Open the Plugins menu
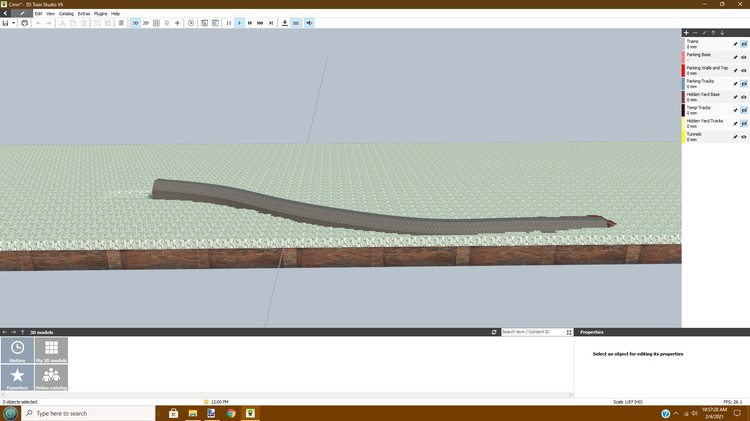The height and width of the screenshot is (421, 750). click(100, 13)
